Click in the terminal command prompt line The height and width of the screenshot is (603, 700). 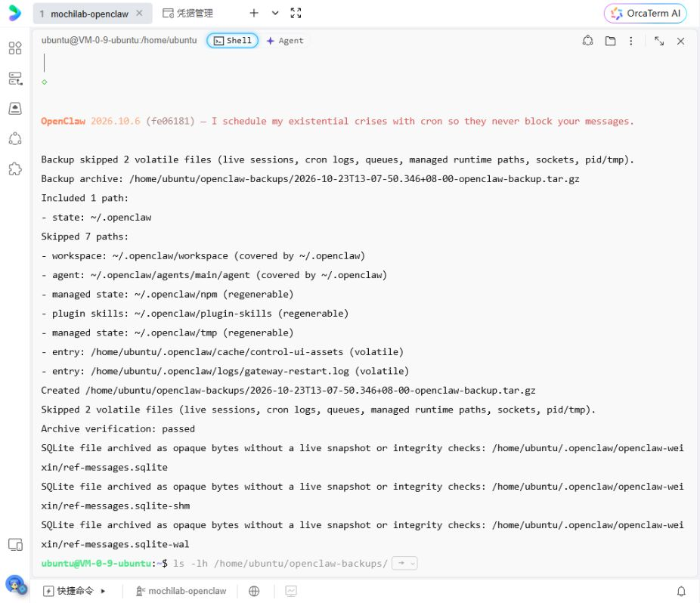(x=365, y=563)
